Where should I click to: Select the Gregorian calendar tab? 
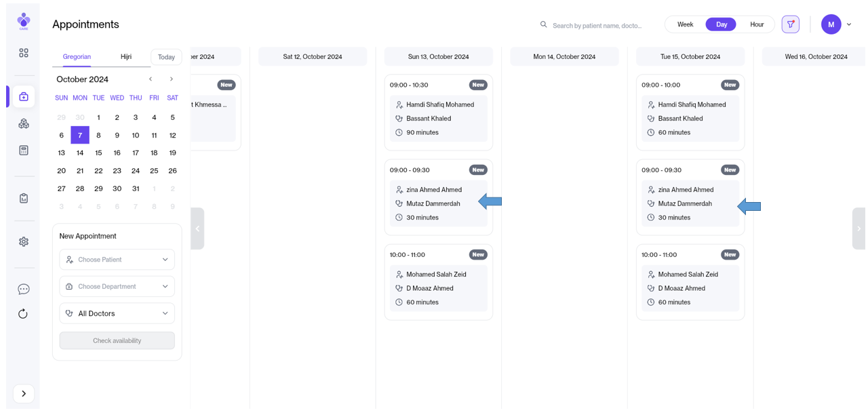[77, 57]
